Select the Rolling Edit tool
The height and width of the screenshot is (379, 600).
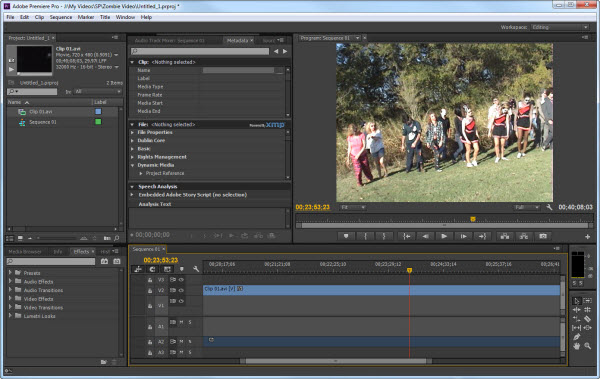[x=587, y=310]
